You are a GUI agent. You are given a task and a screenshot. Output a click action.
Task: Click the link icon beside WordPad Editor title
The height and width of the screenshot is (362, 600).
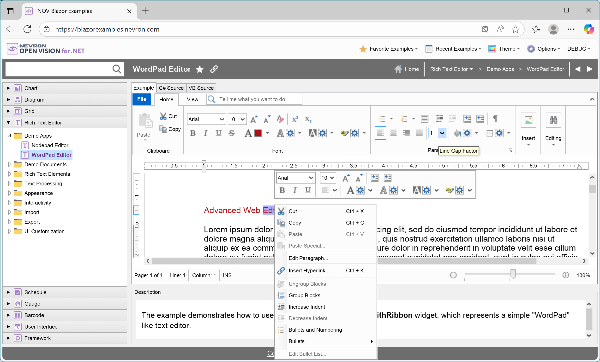(214, 69)
